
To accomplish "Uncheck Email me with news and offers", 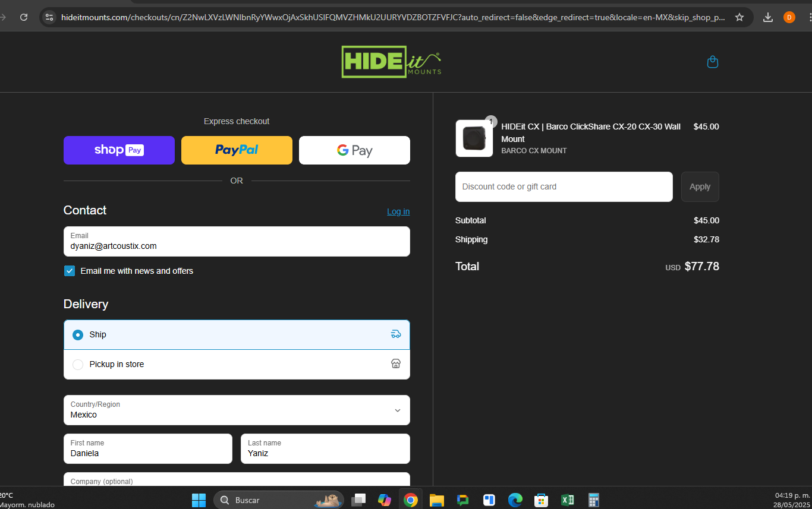I will (70, 271).
